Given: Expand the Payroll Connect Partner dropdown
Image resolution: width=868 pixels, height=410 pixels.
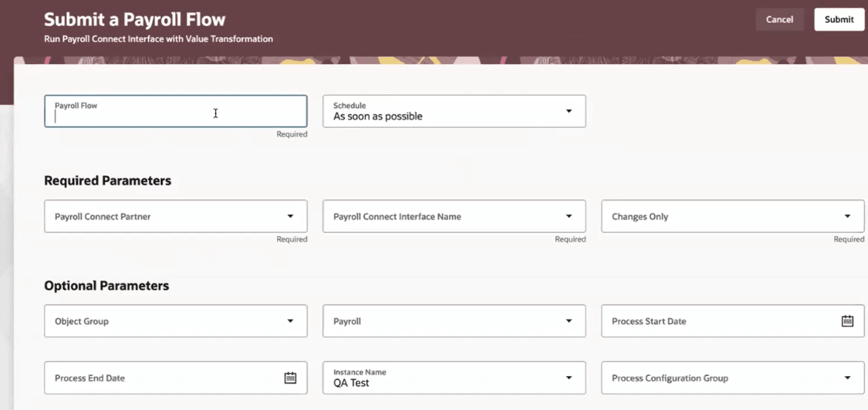Looking at the screenshot, I should [175, 216].
